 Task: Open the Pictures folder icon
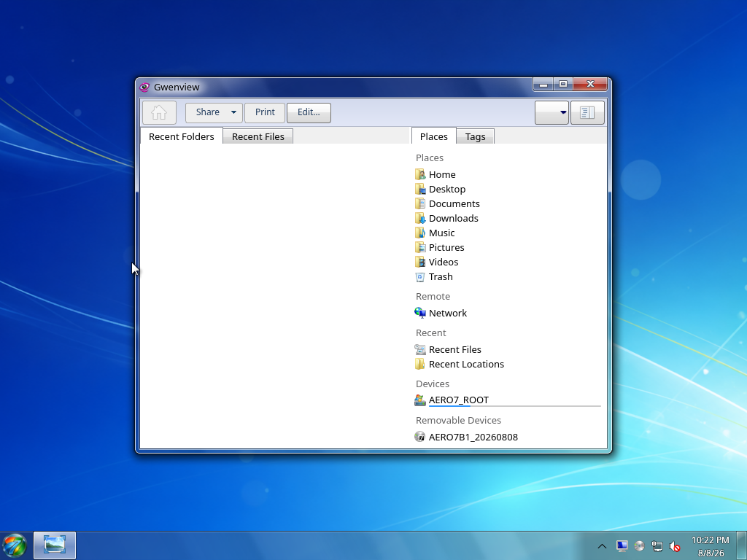420,248
